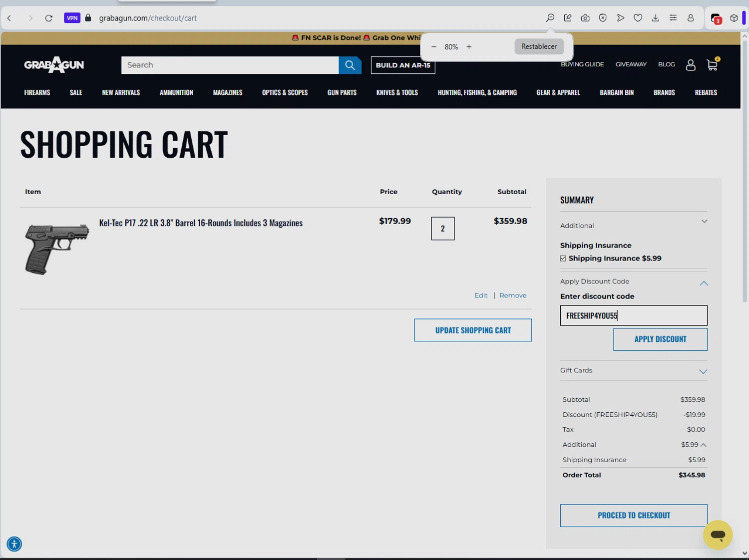The width and height of the screenshot is (749, 560).
Task: Click the Order Total $345.98 amount
Action: coord(692,475)
